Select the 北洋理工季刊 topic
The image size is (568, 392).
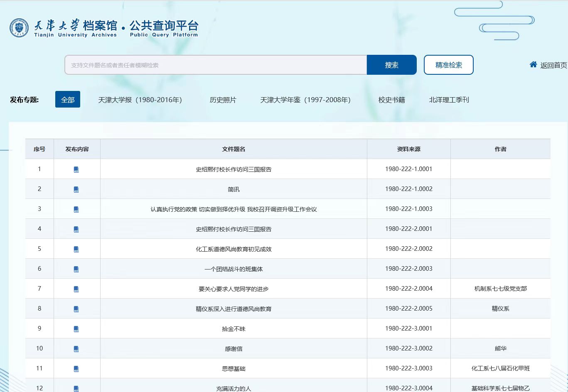449,100
